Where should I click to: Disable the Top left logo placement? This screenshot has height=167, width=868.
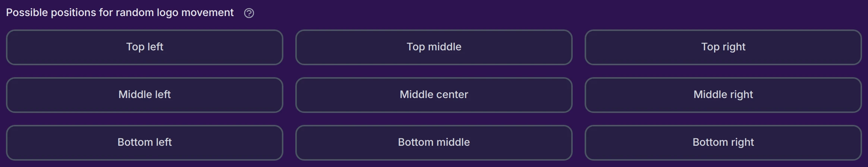(145, 47)
